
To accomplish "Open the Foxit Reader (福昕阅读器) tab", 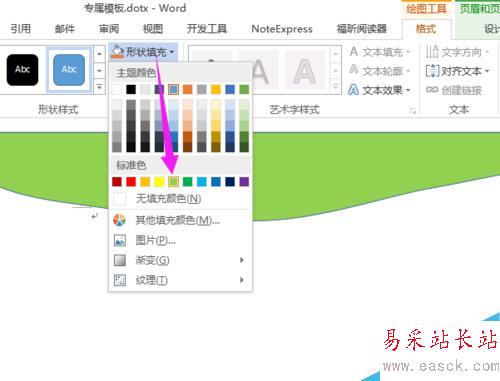I will [x=362, y=29].
